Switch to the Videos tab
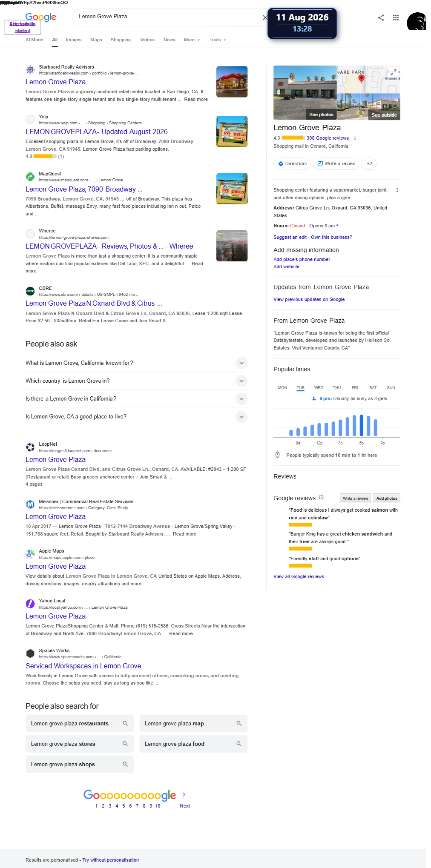Screen dimensions: 431x868 tap(147, 40)
